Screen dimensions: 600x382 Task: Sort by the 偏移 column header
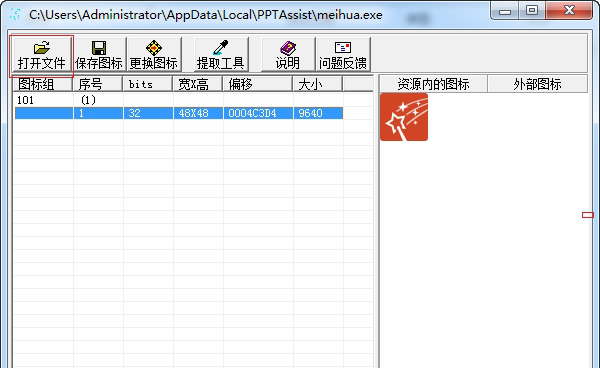(258, 84)
